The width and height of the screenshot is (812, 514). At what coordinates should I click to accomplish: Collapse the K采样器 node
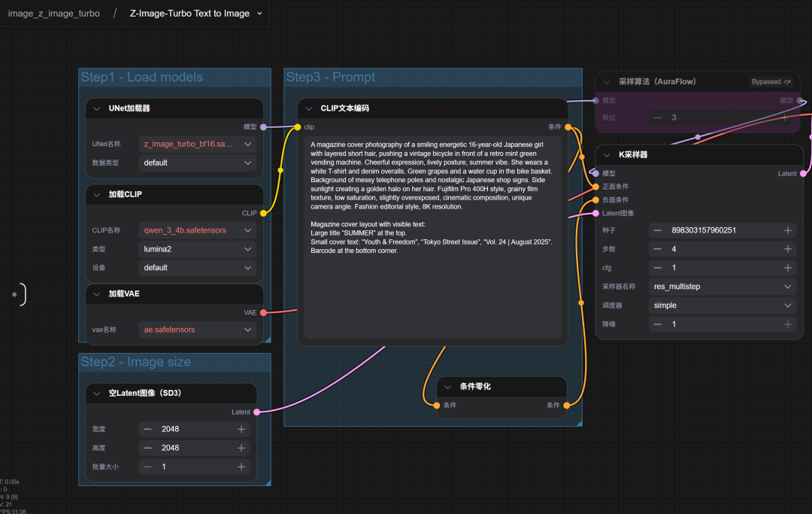tap(607, 155)
